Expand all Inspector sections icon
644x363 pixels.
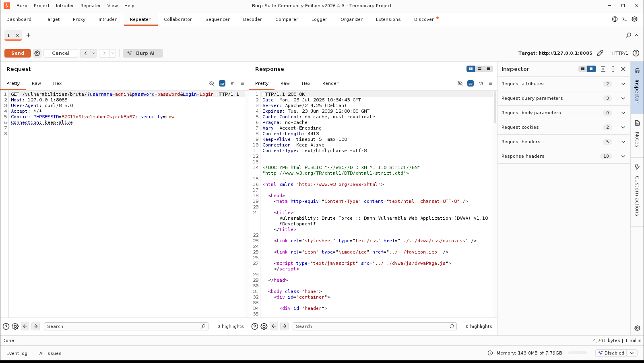pyautogui.click(x=603, y=69)
